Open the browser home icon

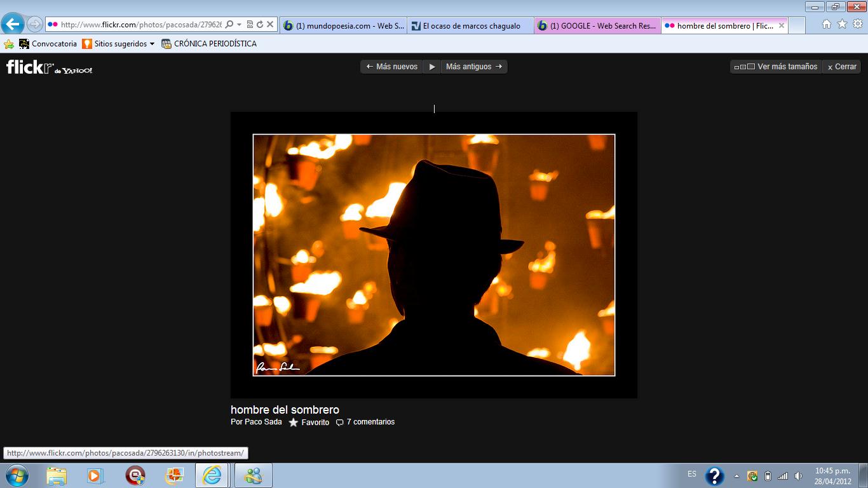[826, 24]
